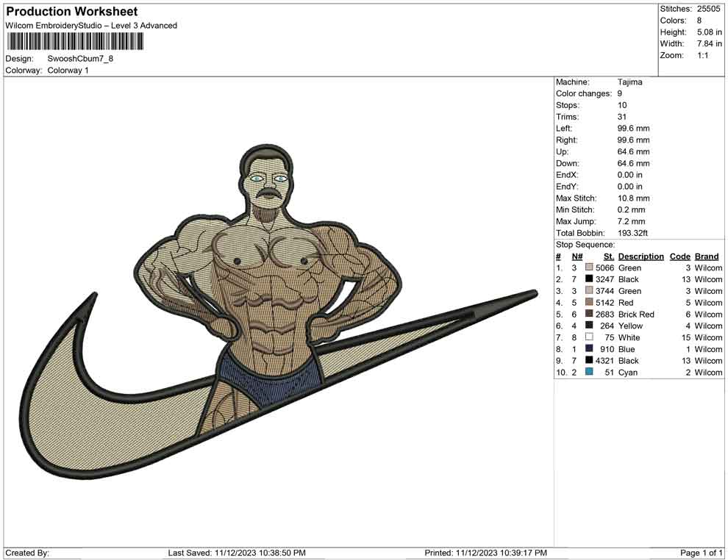Click the 'Stops:' label
This screenshot has width=728, height=560.
pos(568,105)
